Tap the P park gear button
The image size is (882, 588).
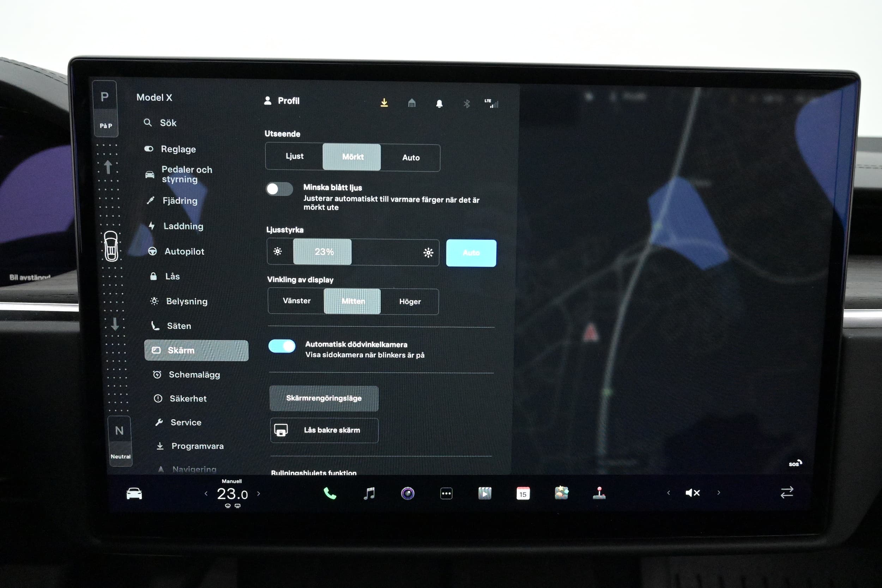[105, 109]
